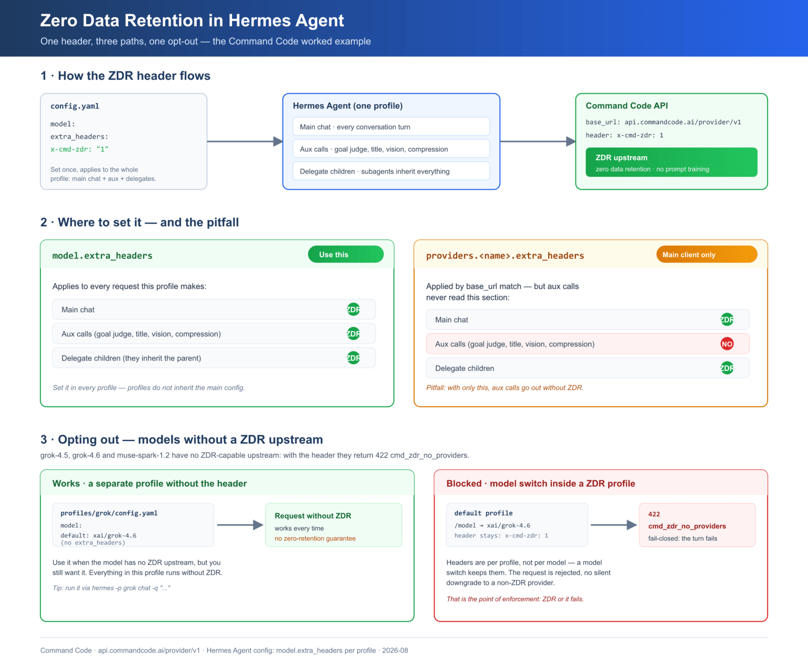
Task: Click the green 'ZDR upstream' box
Action: pyautogui.click(x=671, y=162)
